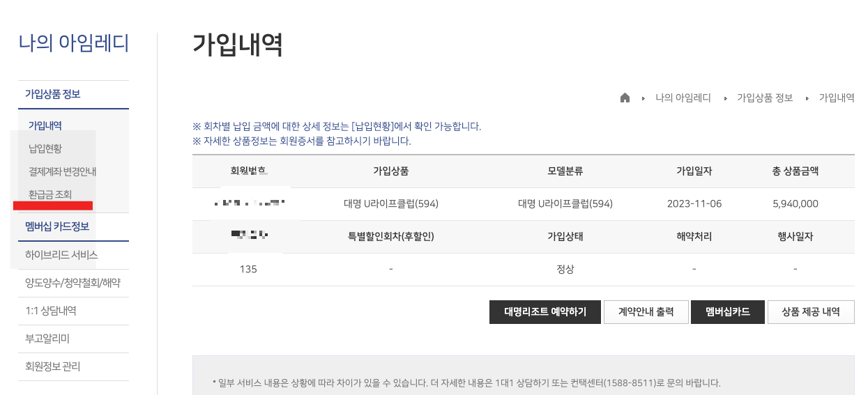The image size is (868, 395).
Task: Click the 가입내역 page heading
Action: coord(237,45)
